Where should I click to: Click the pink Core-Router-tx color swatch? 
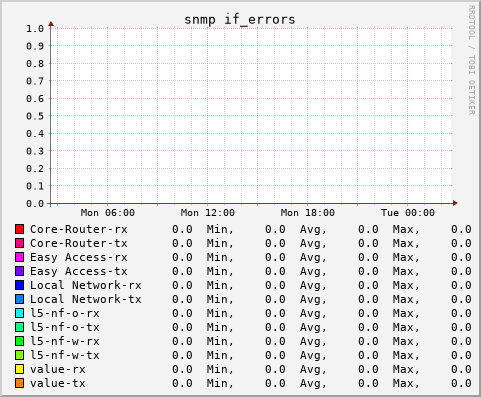[20, 243]
